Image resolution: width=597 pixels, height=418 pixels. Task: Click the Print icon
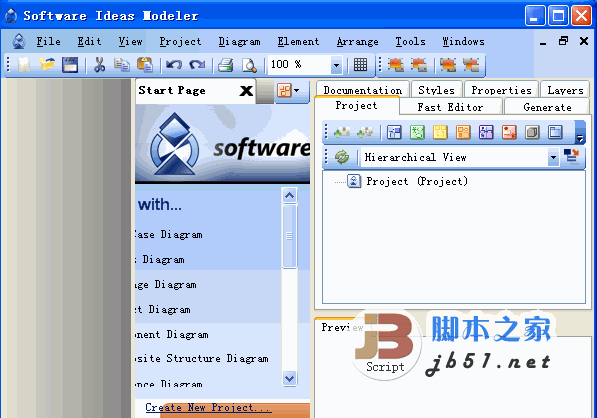click(226, 65)
